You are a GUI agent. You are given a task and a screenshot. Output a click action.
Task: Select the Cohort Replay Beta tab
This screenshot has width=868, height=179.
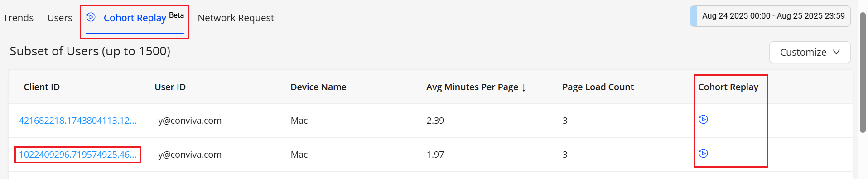pos(135,18)
